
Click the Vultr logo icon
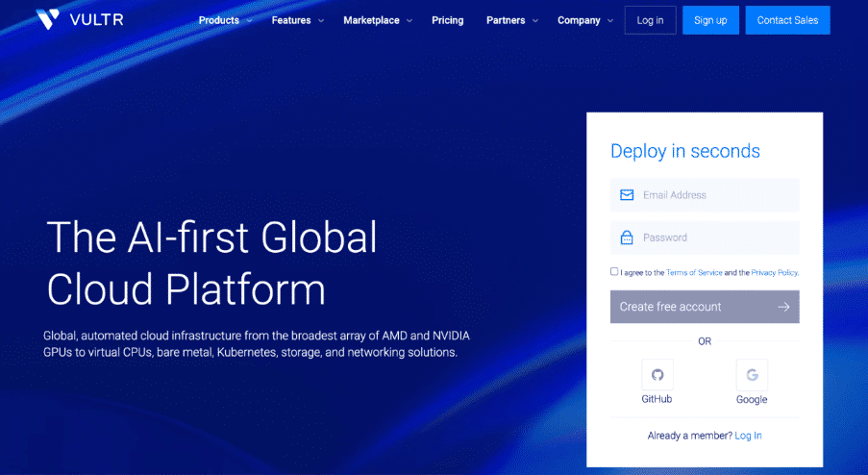click(48, 19)
